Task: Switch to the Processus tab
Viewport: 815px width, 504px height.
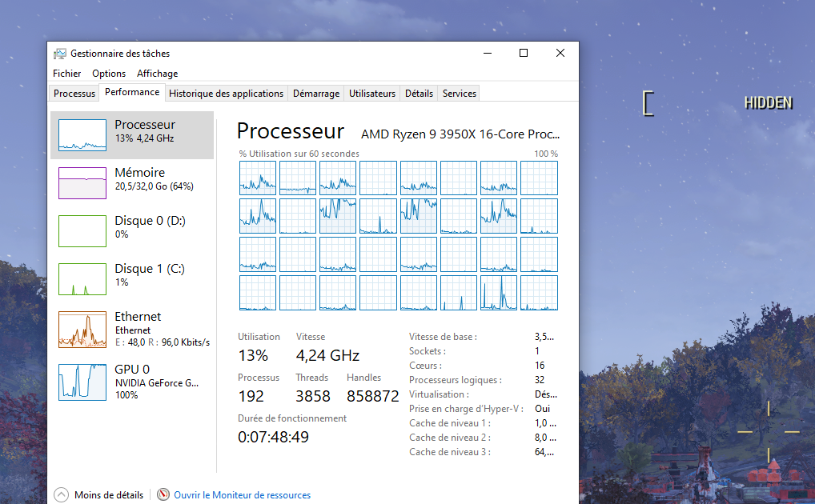Action: 74,94
